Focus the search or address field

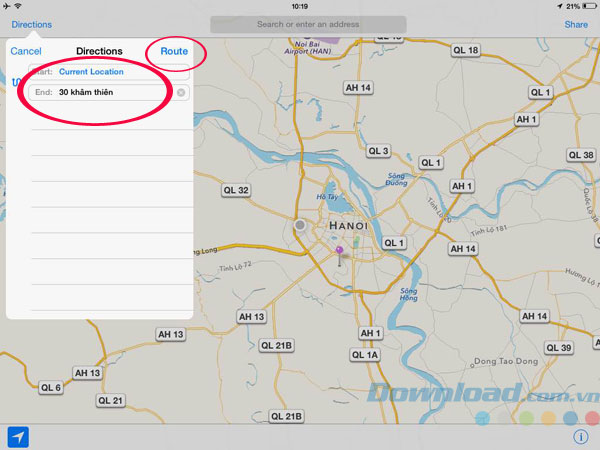pos(308,24)
